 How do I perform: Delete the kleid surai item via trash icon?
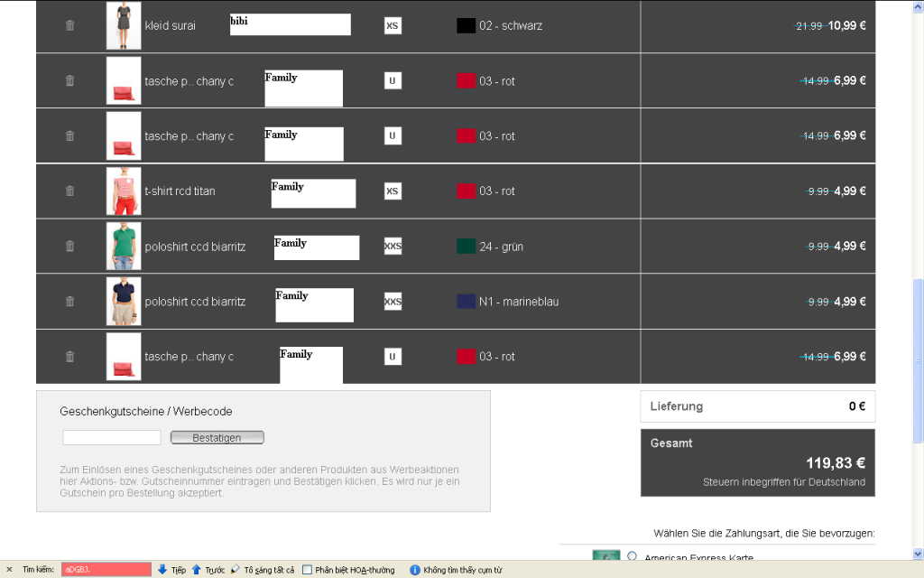70,25
